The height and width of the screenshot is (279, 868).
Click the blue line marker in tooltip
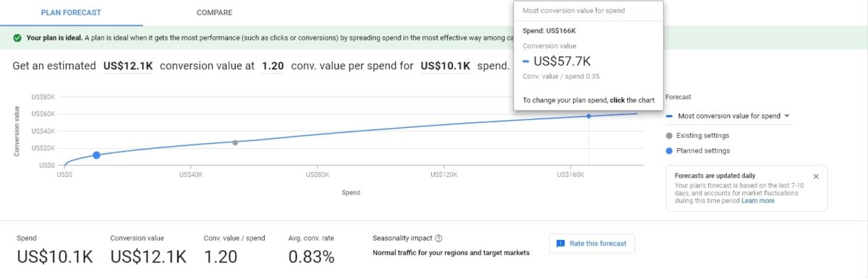[x=526, y=62]
